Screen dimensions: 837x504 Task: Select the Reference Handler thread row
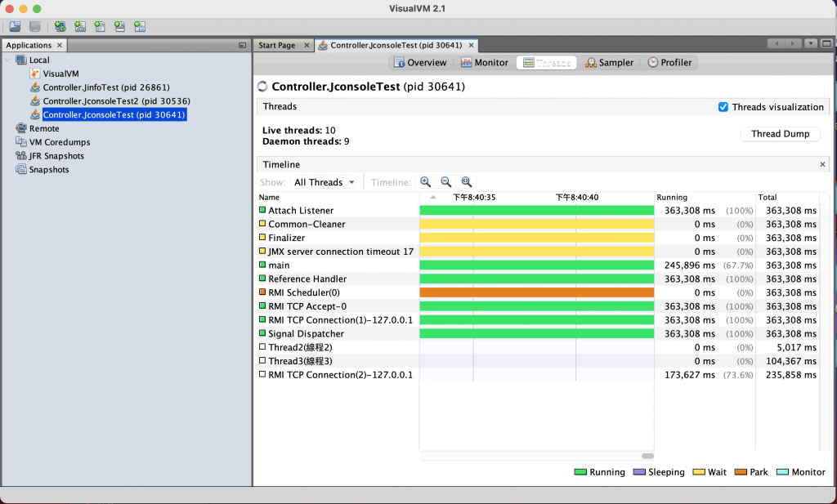click(x=539, y=279)
